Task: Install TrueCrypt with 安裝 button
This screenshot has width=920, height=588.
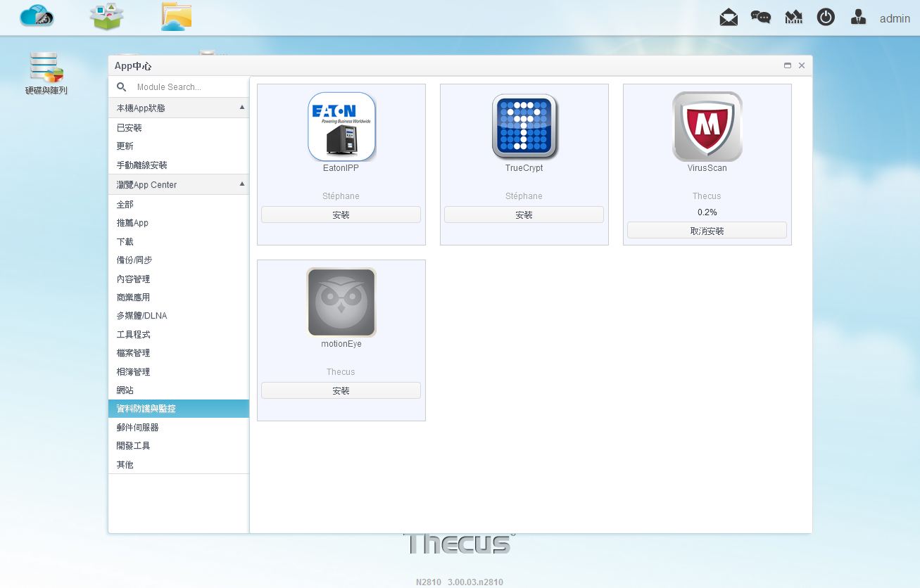Action: (524, 215)
